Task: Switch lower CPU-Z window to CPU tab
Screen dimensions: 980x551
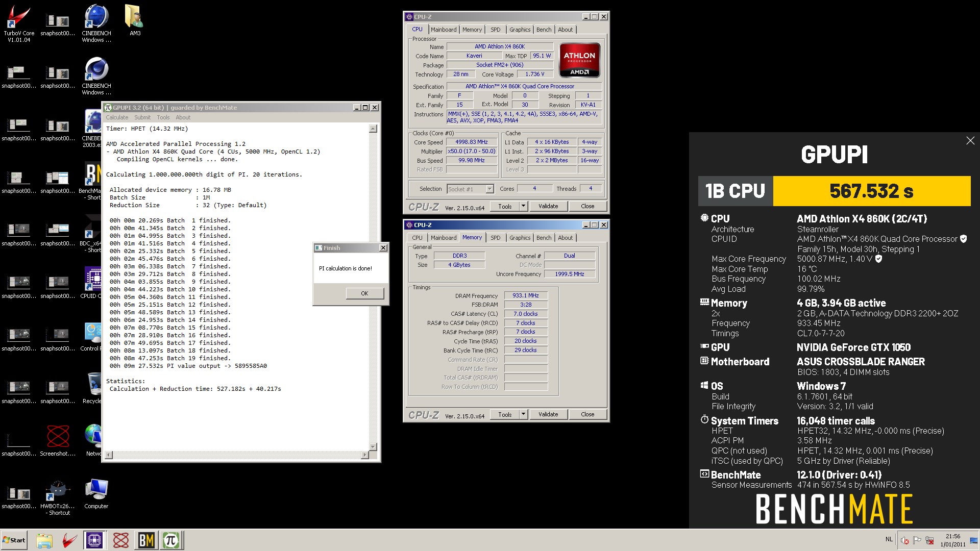Action: pos(417,238)
